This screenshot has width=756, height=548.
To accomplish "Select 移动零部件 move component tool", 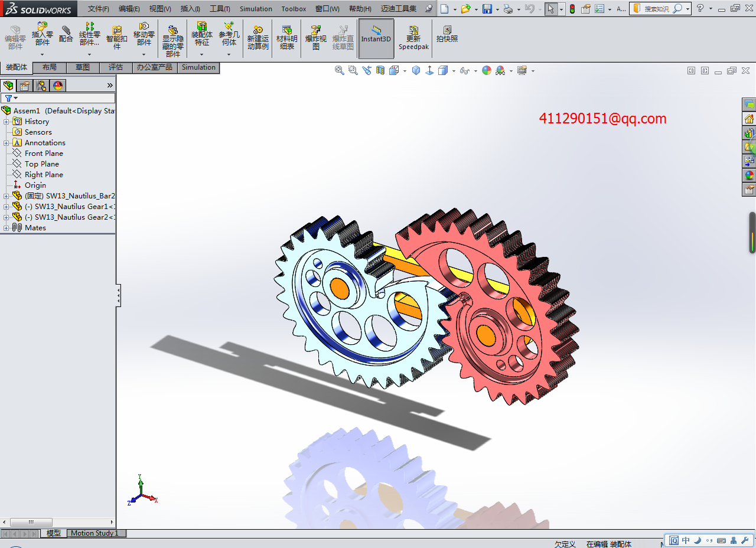I will (x=144, y=34).
